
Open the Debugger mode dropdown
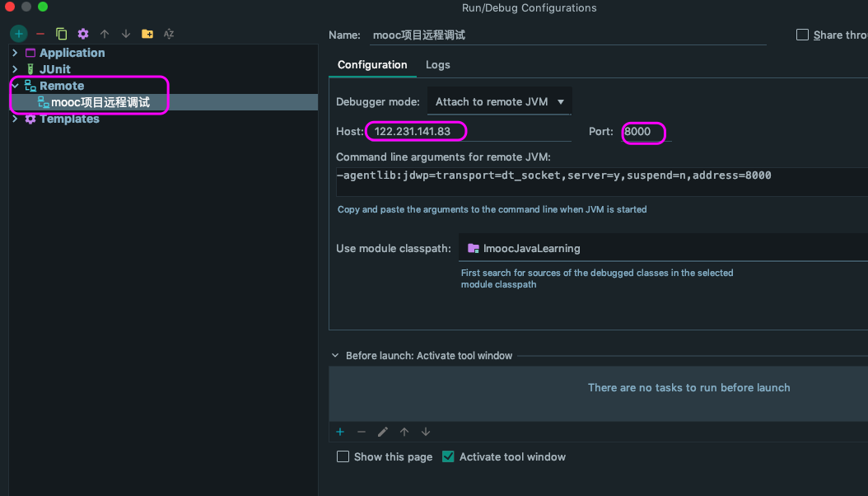(x=499, y=102)
